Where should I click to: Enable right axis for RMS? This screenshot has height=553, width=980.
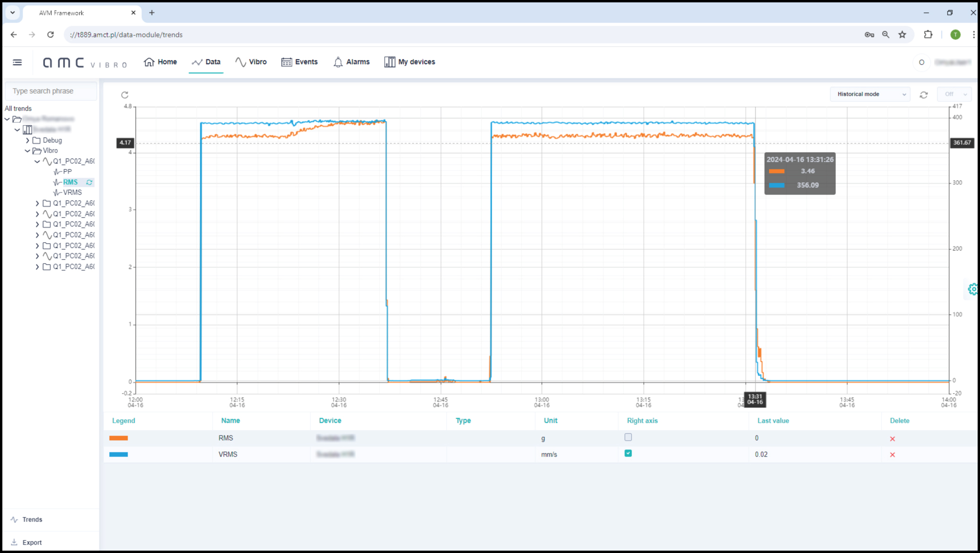(x=628, y=437)
